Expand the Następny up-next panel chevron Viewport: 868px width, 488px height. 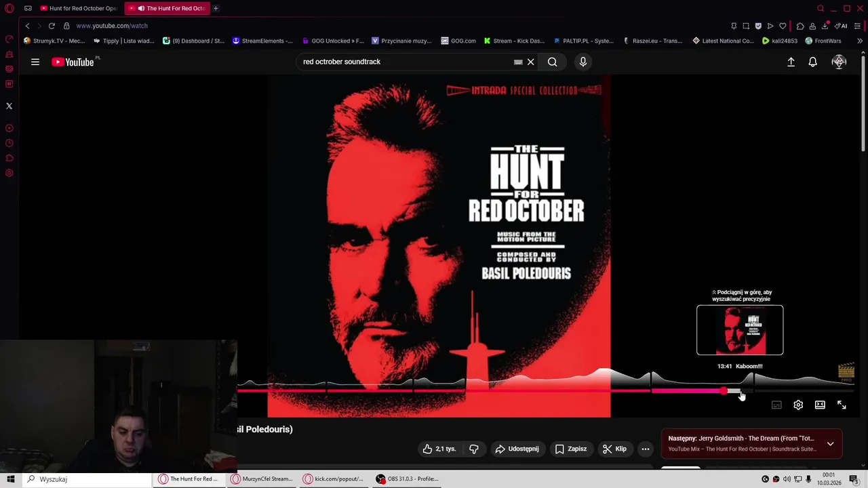[x=830, y=444]
